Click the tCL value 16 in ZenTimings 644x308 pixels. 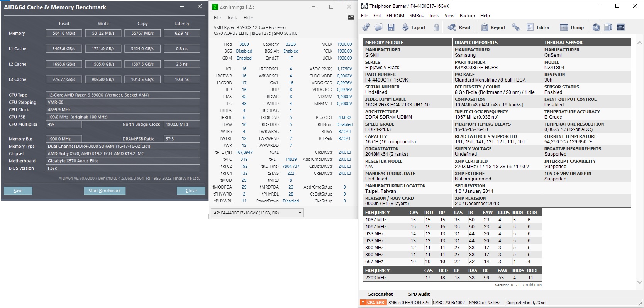(x=244, y=69)
